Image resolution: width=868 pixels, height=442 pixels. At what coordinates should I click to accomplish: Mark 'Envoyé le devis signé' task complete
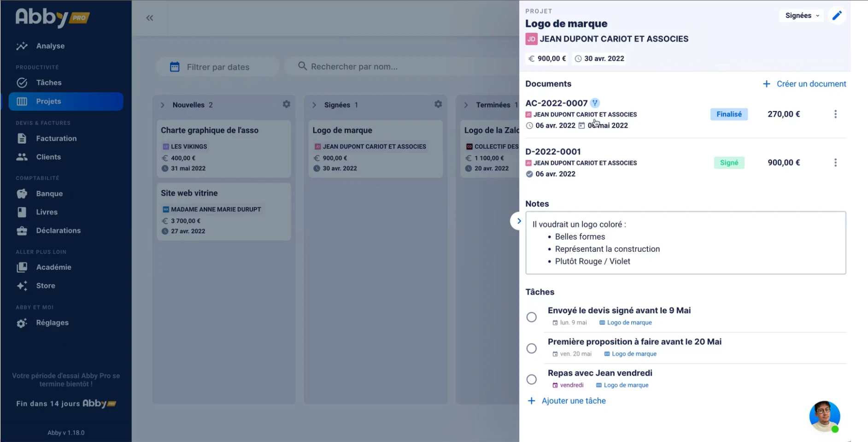tap(532, 317)
